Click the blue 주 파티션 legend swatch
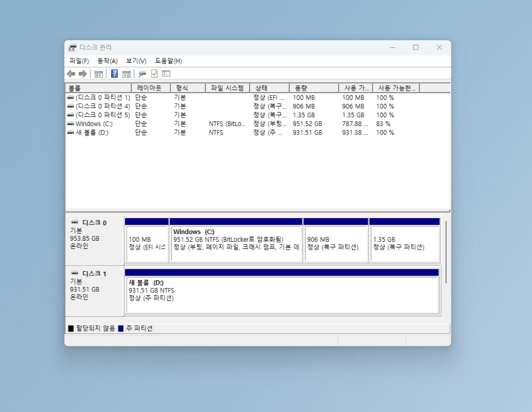Viewport: 532px width, 412px height. (121, 329)
